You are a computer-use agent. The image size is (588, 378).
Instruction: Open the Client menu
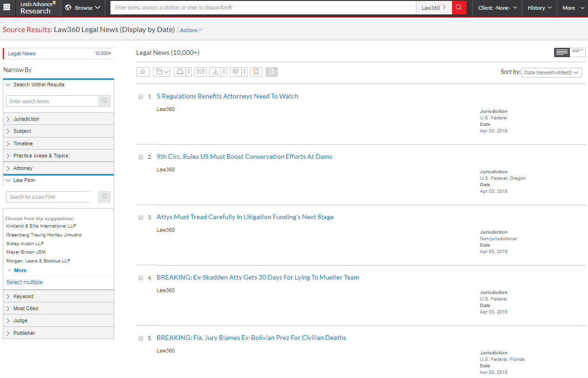coord(497,7)
